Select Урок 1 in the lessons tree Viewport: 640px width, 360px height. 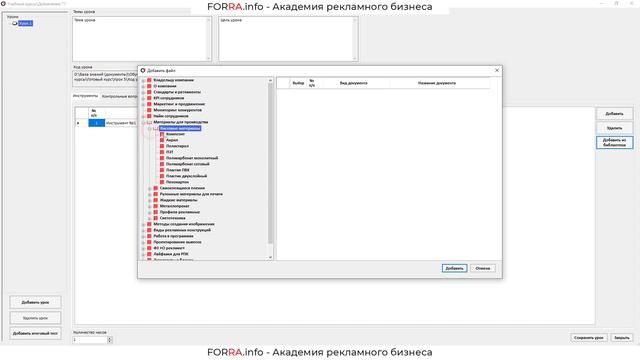click(x=25, y=23)
